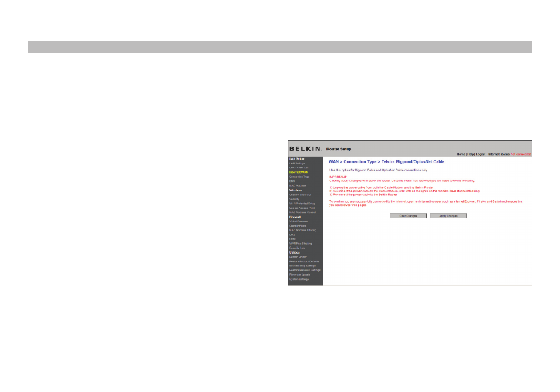Image resolution: width=560 pixels, height=392 pixels.
Task: Open Restart Router utility
Action: point(298,257)
